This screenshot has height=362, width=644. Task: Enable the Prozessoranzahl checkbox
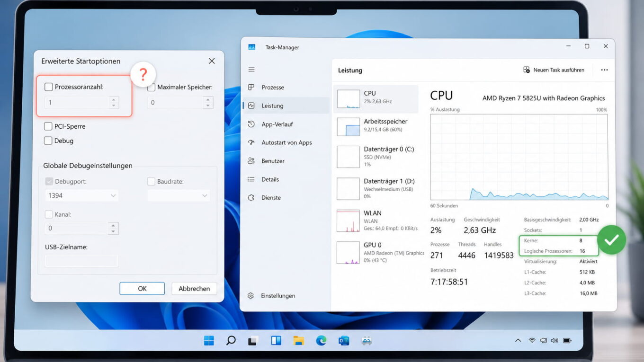click(x=49, y=87)
